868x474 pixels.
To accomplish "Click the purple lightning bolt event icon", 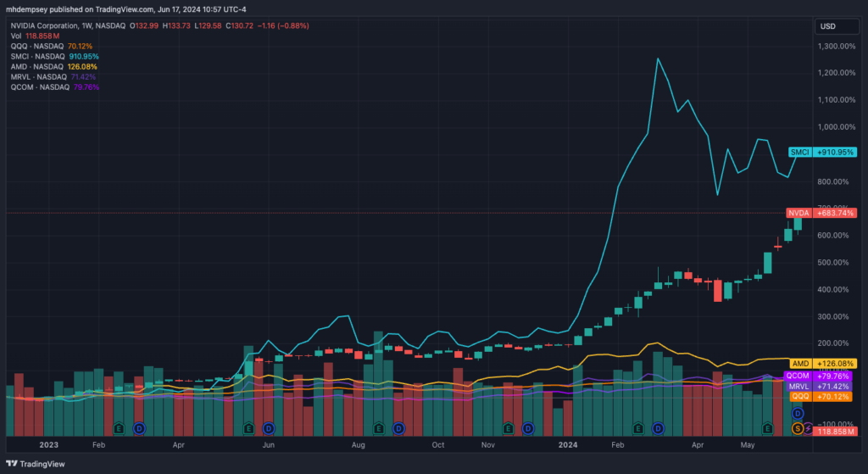I will (808, 428).
